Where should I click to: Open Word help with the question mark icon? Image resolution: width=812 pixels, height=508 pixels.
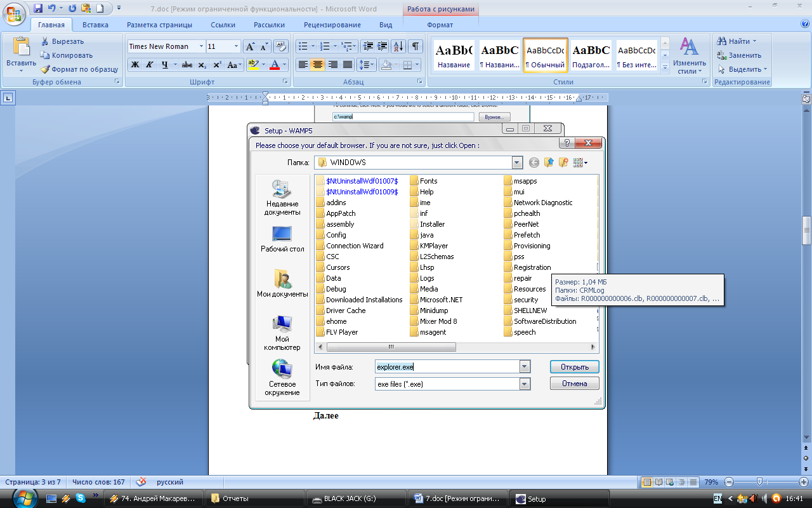coord(804,24)
